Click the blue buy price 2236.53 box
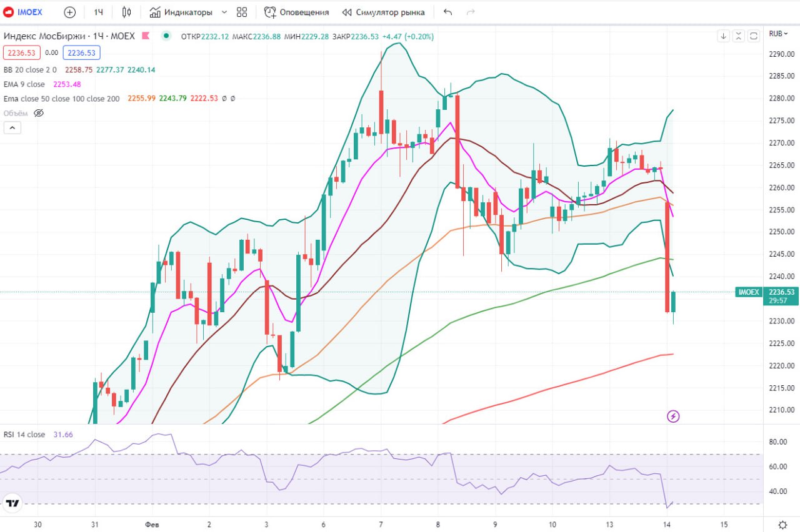This screenshot has height=532, width=800. (x=82, y=53)
